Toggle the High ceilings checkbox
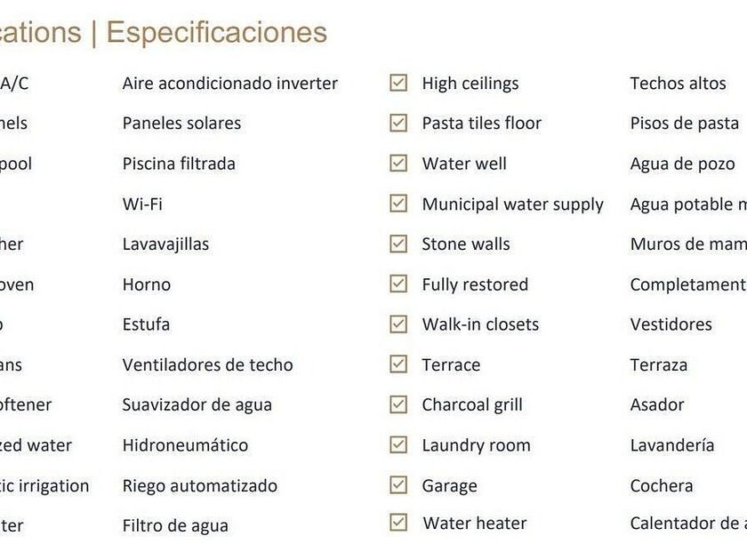The height and width of the screenshot is (560, 747). [x=398, y=83]
